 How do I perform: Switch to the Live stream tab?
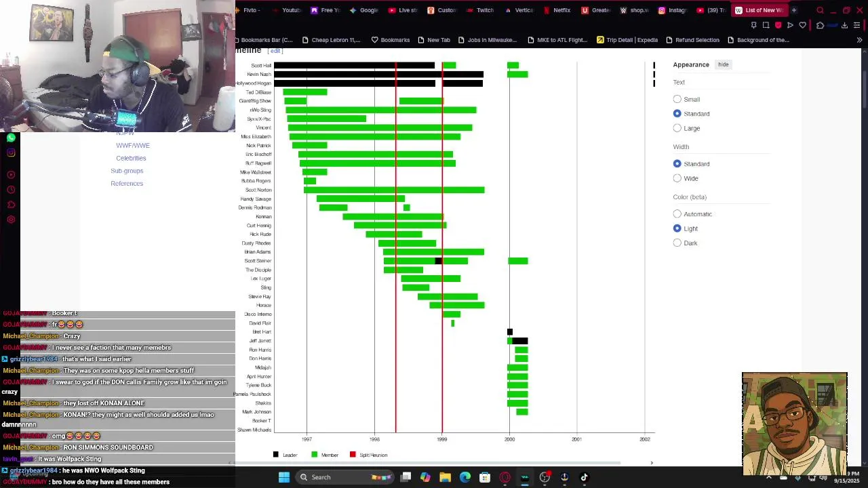[403, 10]
